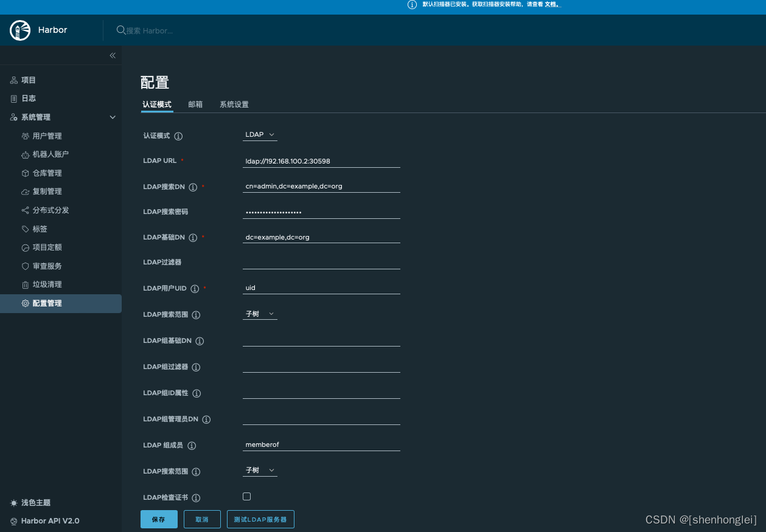Image resolution: width=766 pixels, height=532 pixels.
Task: Enable the LDAP检查证书 checkbox
Action: coord(246,497)
